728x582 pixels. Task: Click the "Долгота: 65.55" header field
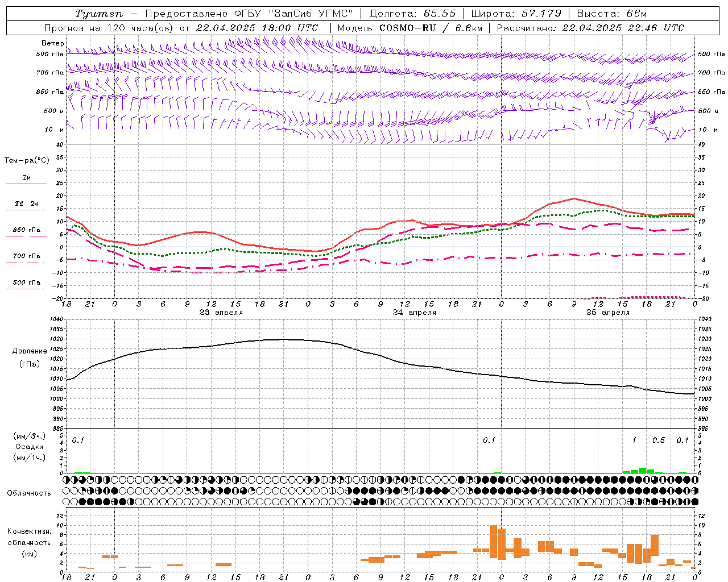pos(412,14)
